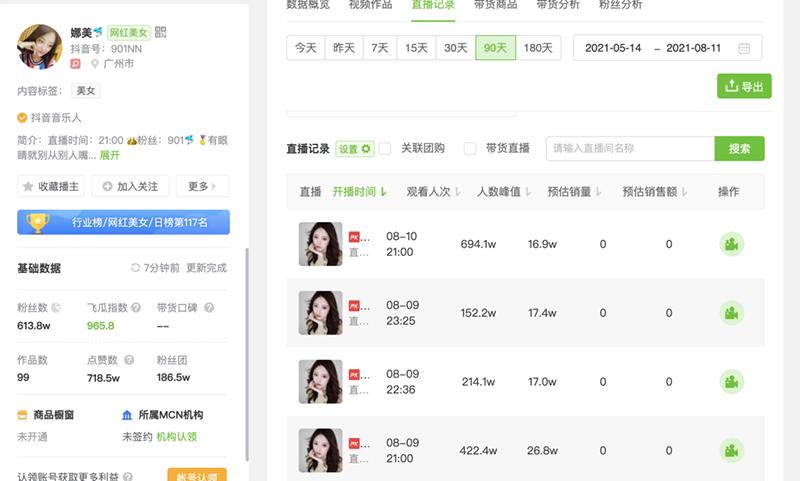Click the 机构认领 link
800x481 pixels.
176,437
